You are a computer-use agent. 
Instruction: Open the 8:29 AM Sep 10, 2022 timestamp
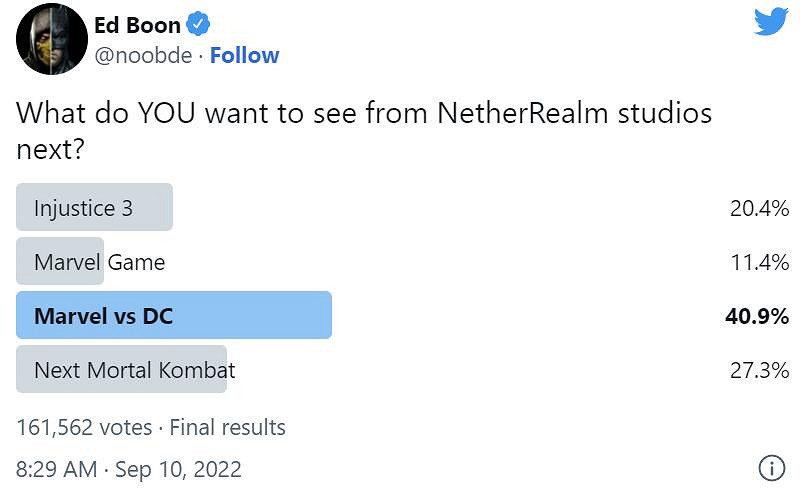(x=129, y=468)
